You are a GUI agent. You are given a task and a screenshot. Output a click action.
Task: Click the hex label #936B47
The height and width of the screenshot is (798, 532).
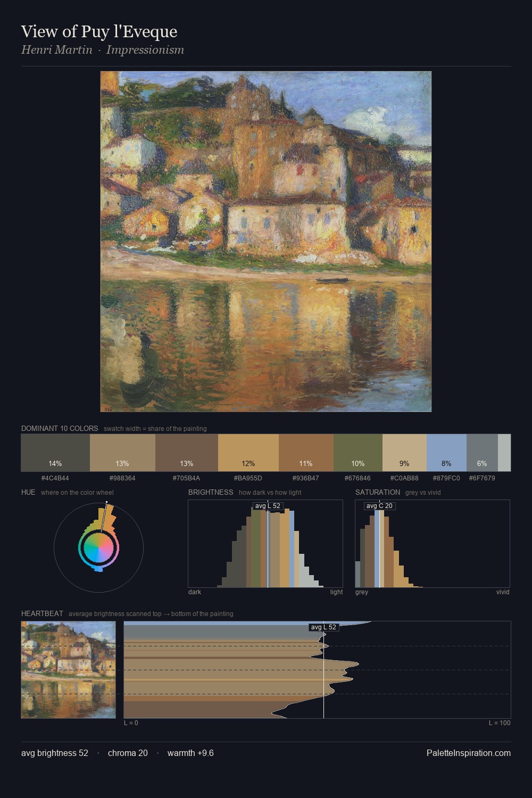pyautogui.click(x=306, y=478)
